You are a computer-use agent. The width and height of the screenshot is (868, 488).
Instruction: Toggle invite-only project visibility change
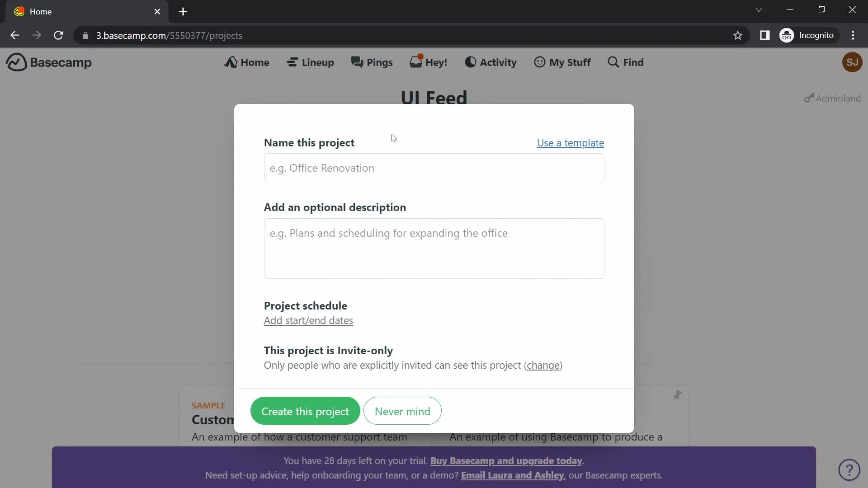pyautogui.click(x=542, y=365)
